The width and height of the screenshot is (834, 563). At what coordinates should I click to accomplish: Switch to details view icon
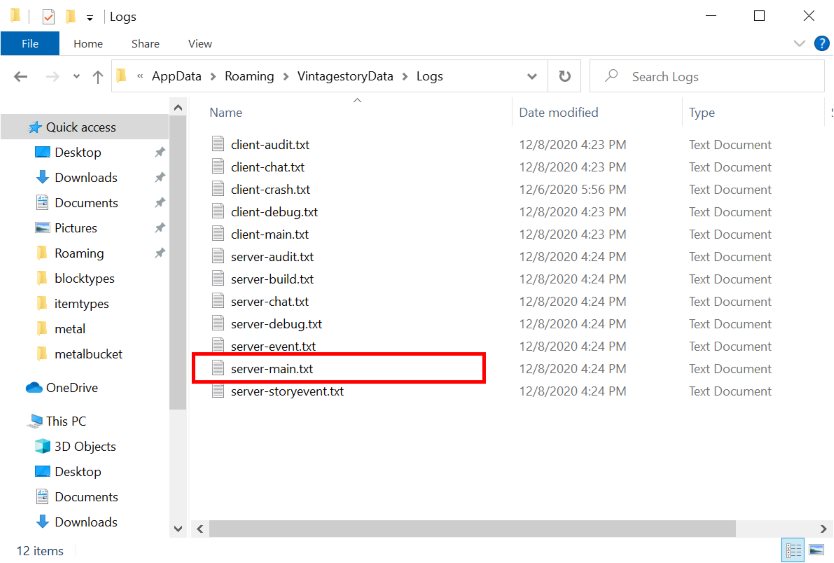pyautogui.click(x=794, y=550)
